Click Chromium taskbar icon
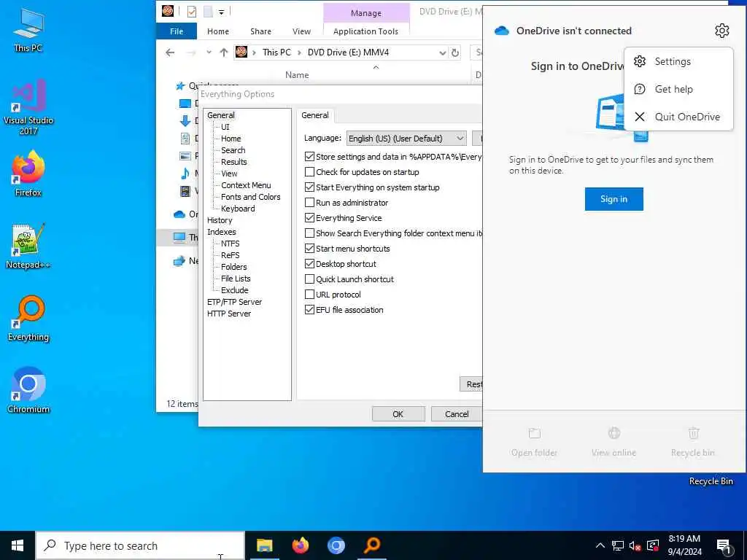This screenshot has height=560, width=747. point(336,545)
